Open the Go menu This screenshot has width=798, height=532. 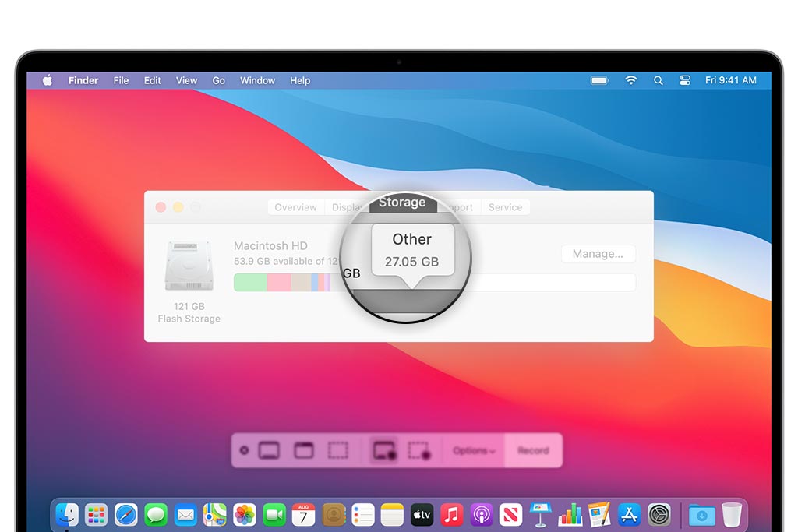pyautogui.click(x=219, y=80)
